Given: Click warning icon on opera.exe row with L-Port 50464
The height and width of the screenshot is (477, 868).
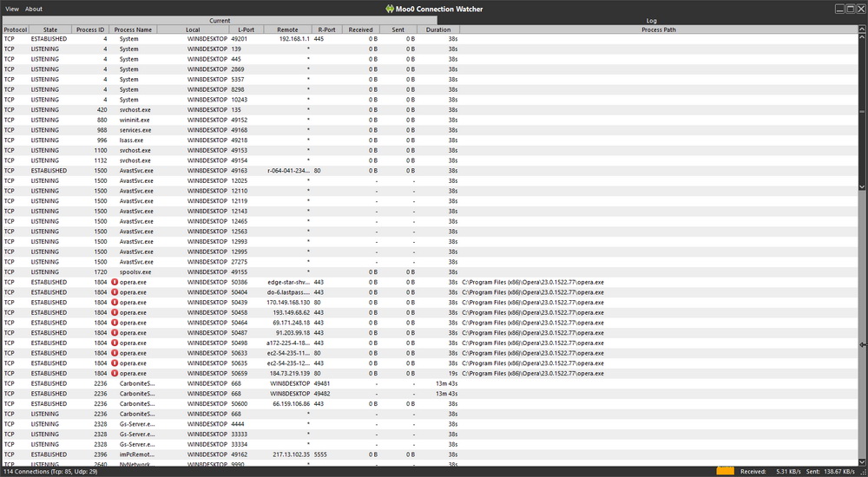Looking at the screenshot, I should click(x=115, y=323).
